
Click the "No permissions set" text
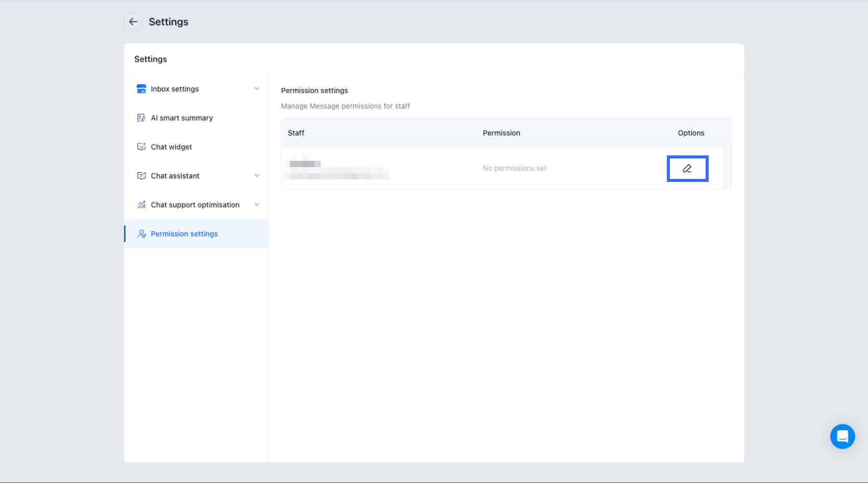[515, 168]
